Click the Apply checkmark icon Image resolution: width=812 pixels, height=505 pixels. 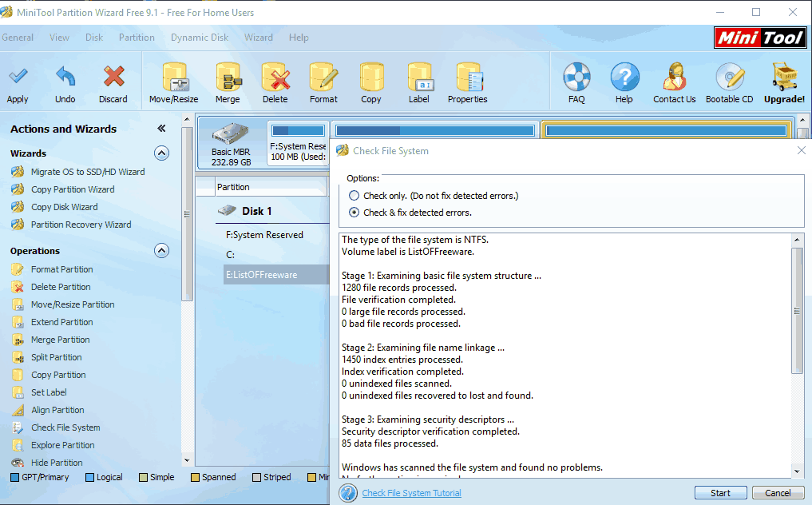[x=18, y=77]
